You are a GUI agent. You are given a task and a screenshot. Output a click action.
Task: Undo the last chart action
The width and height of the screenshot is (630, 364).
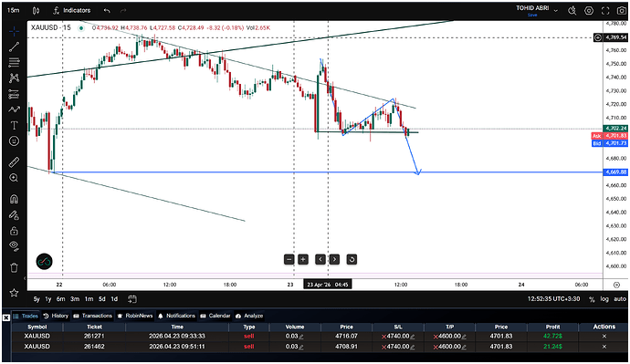pos(107,10)
